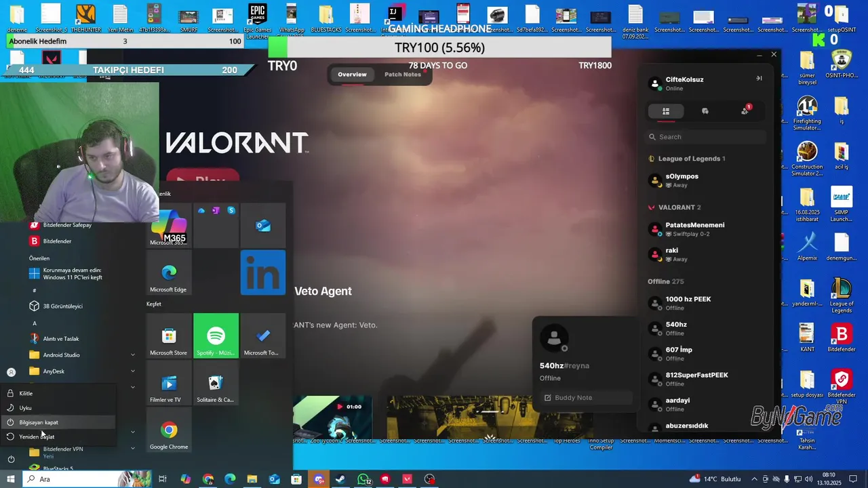Open the weather widget '14°C Bulutlu'
The height and width of the screenshot is (488, 868).
(x=715, y=479)
